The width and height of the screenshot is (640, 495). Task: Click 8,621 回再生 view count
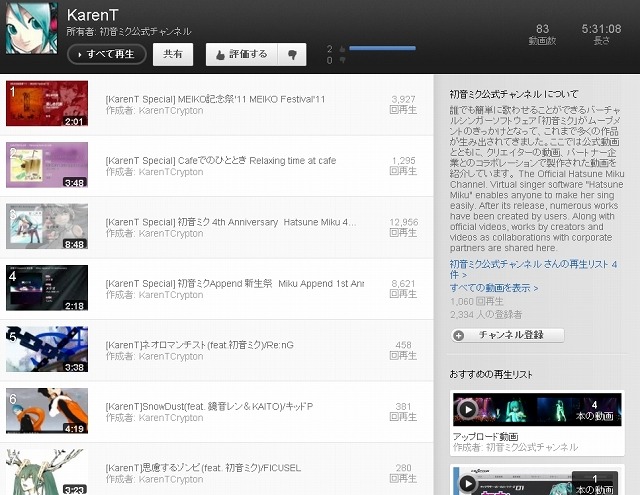click(403, 289)
